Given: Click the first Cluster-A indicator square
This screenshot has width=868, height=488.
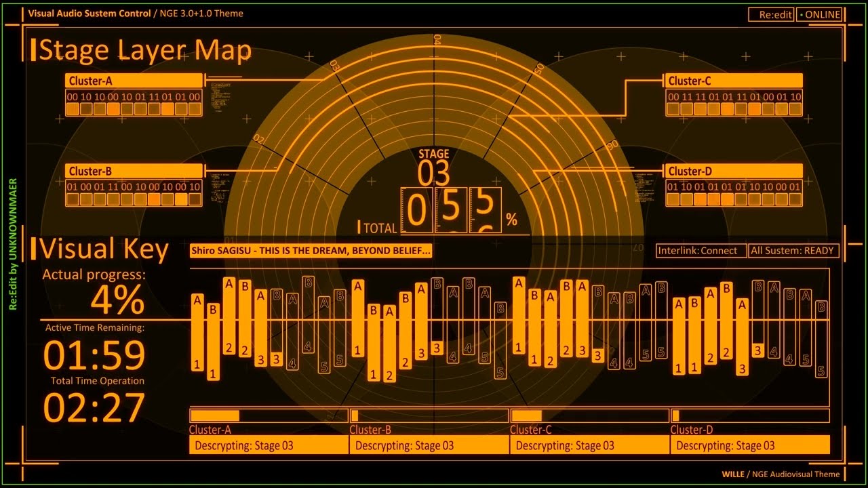Looking at the screenshot, I should (73, 108).
